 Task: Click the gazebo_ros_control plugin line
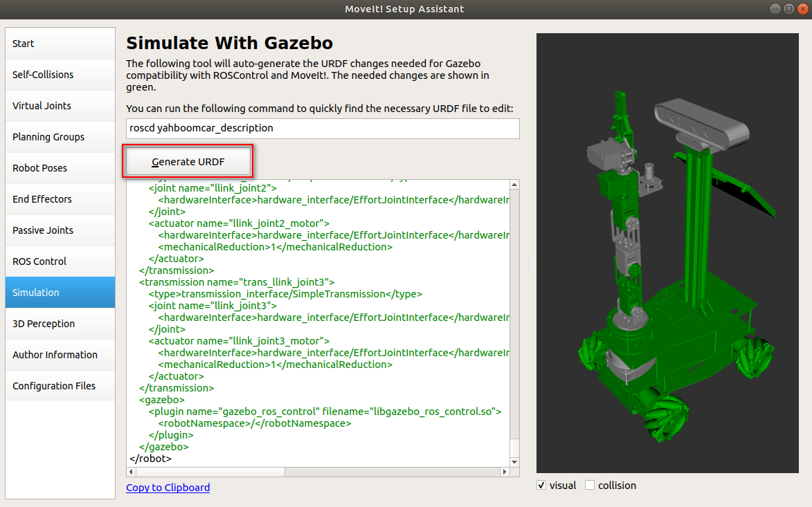point(325,412)
